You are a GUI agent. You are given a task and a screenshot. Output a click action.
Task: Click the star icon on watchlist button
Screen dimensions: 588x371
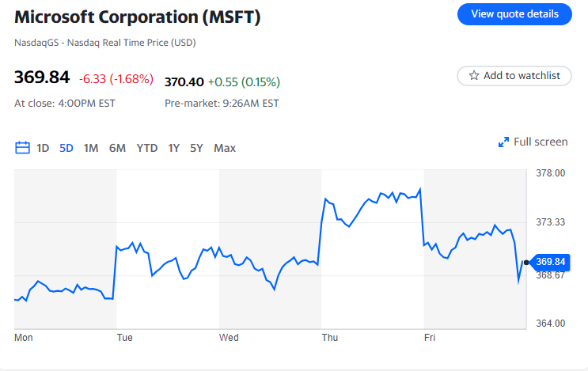[x=474, y=76]
